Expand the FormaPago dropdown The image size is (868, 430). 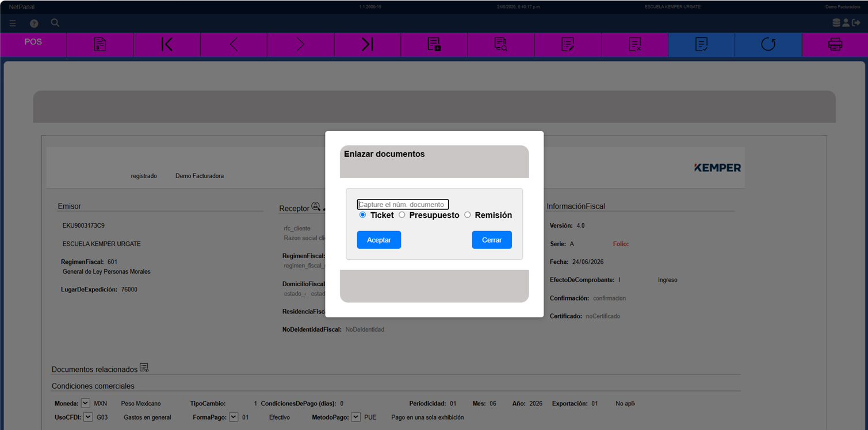pos(234,417)
